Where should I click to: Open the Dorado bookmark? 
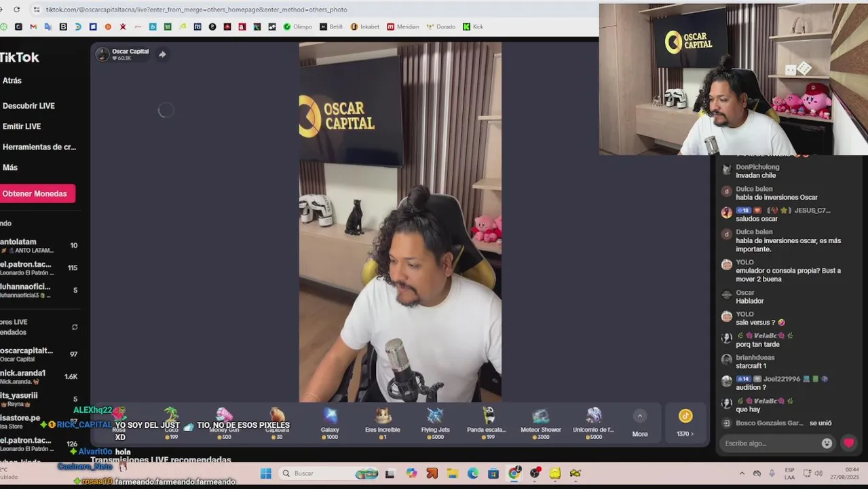pyautogui.click(x=441, y=27)
